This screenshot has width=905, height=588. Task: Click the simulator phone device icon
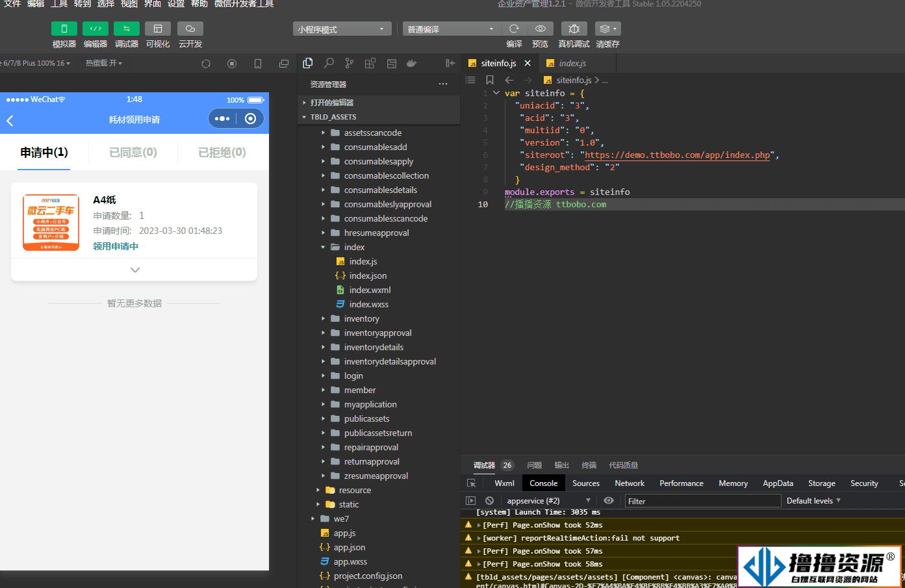pyautogui.click(x=258, y=64)
